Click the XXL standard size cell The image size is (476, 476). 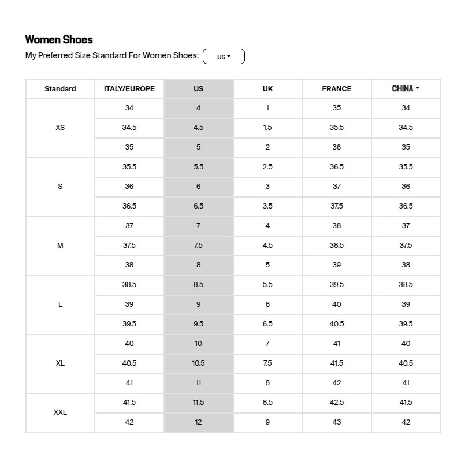[x=60, y=412]
